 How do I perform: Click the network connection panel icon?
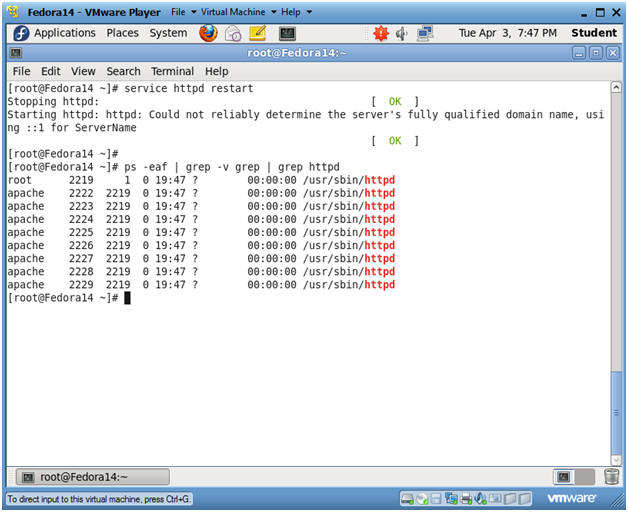[425, 34]
